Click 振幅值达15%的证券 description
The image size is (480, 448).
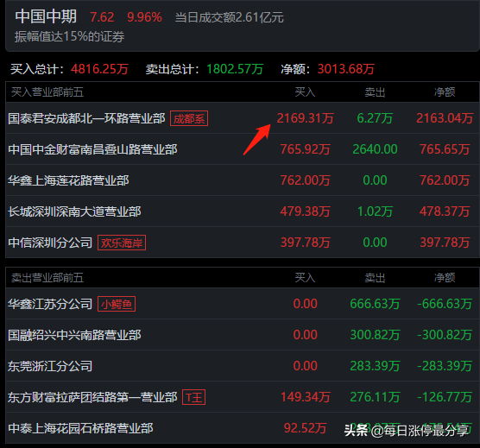[x=69, y=37]
